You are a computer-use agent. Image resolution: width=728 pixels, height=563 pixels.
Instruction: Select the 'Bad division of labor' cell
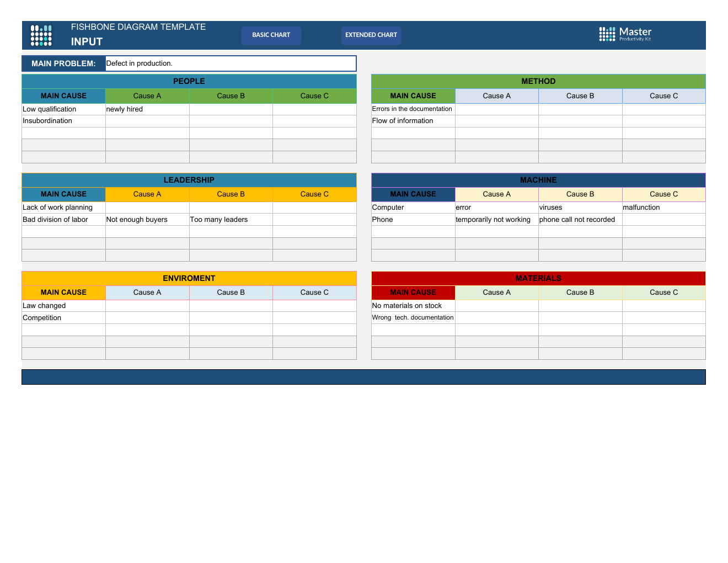(63, 220)
